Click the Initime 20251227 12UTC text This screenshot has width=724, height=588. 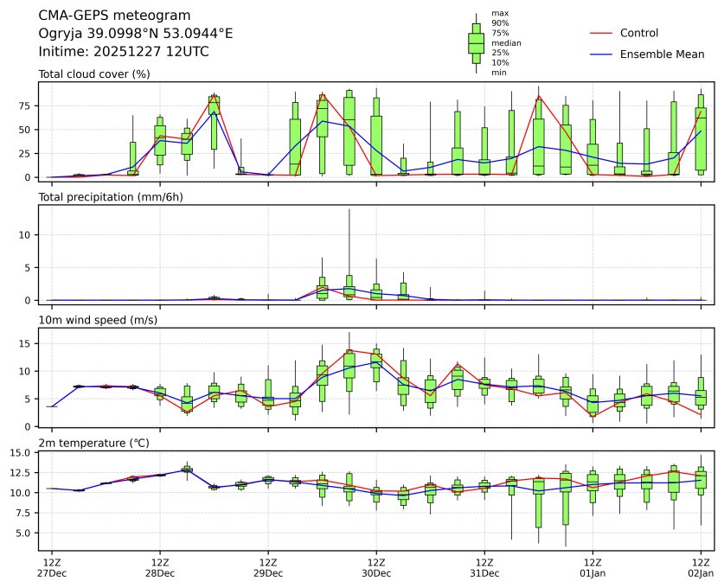124,52
